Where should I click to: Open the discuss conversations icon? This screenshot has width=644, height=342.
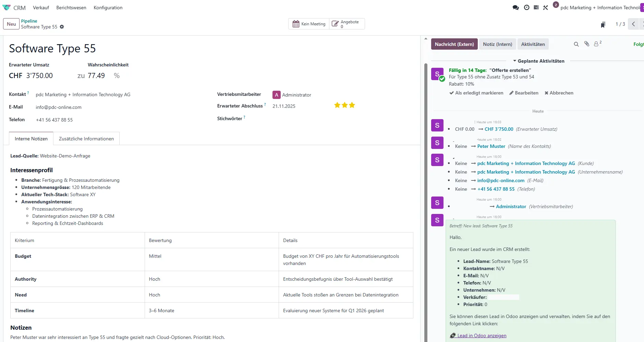(x=515, y=8)
